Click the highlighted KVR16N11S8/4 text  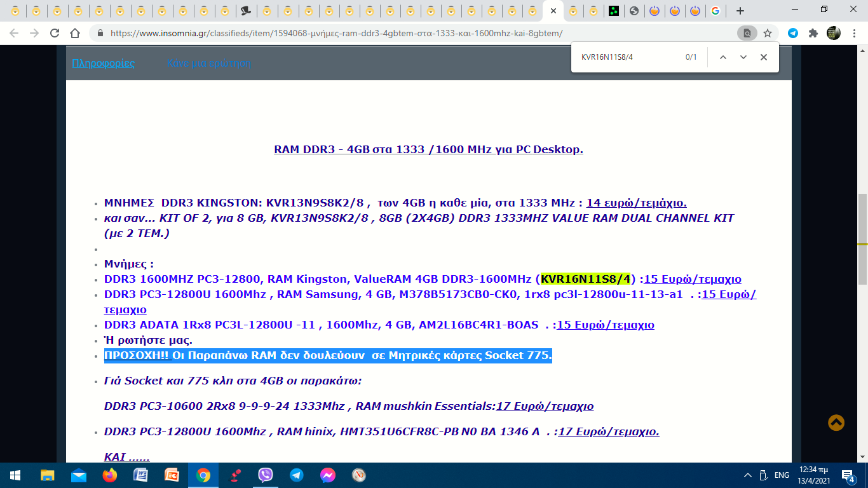(586, 279)
